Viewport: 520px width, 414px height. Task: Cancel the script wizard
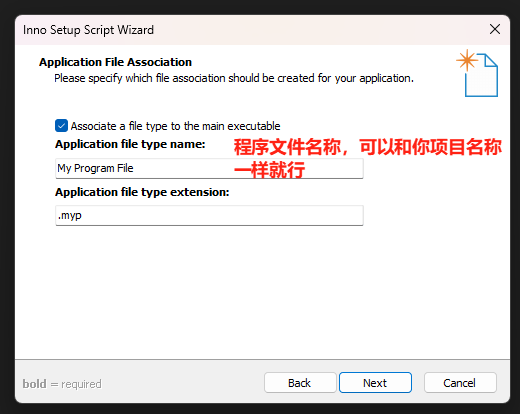click(460, 383)
